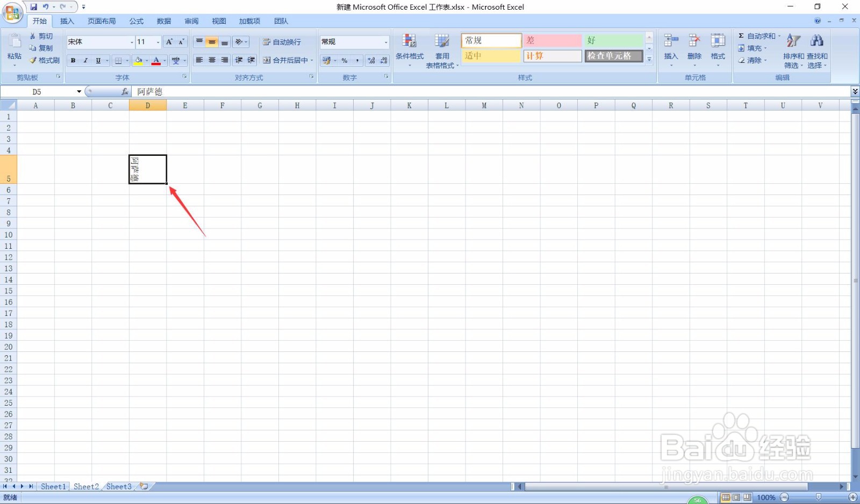Open Fill (填充) dropdown
860x504 pixels.
pos(752,48)
